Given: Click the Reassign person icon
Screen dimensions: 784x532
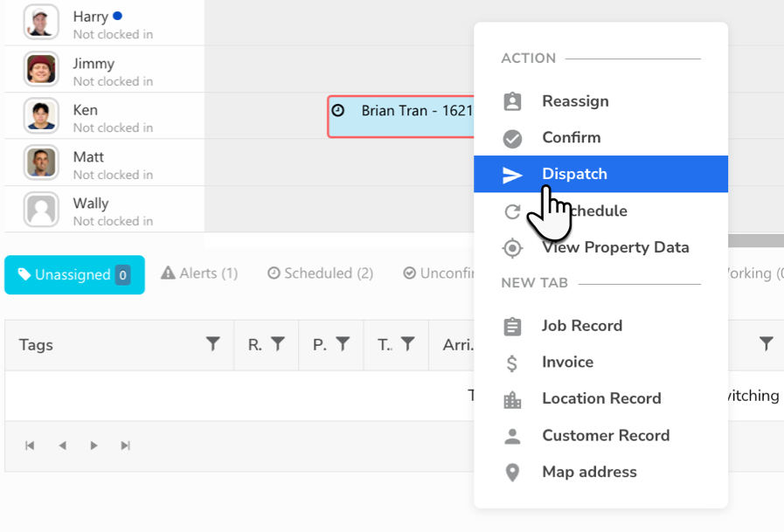Looking at the screenshot, I should coord(513,100).
